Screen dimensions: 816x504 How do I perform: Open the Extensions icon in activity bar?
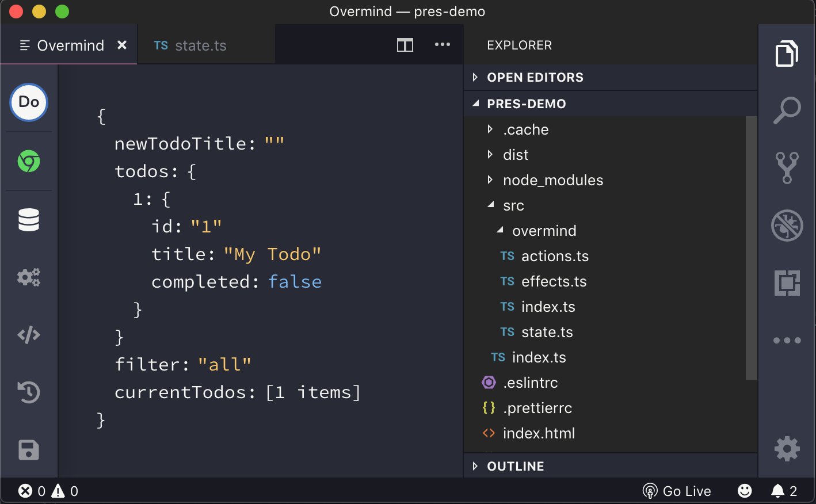click(787, 282)
